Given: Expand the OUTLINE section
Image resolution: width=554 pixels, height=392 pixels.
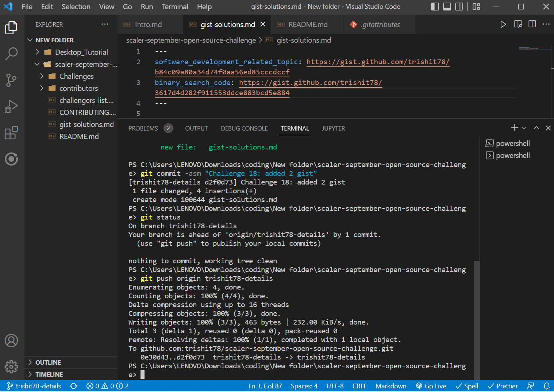Looking at the screenshot, I should coord(48,362).
